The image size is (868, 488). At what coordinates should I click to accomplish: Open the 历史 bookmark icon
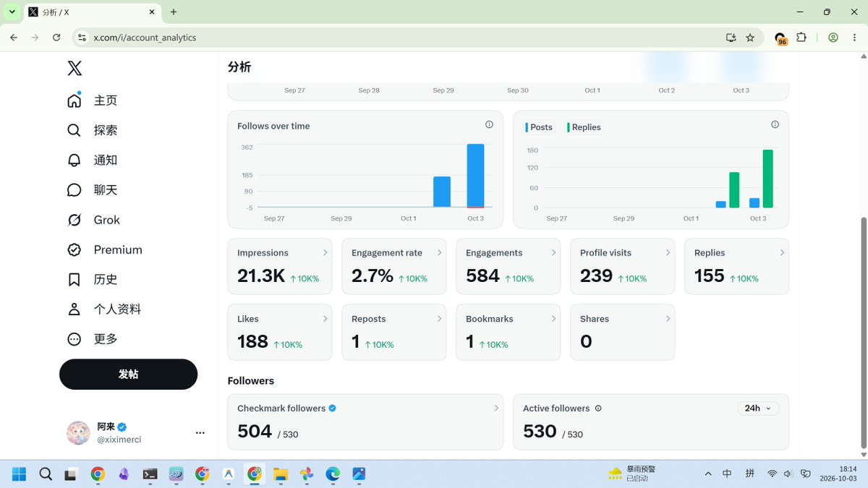74,279
